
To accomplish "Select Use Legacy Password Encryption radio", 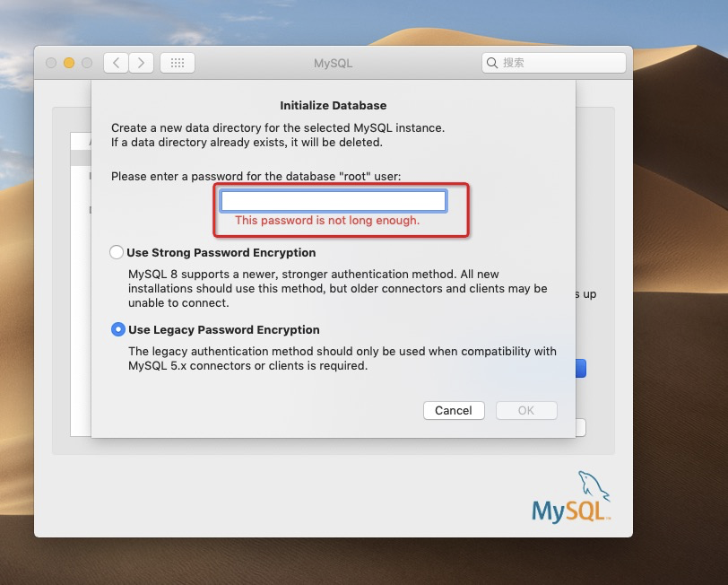I will pyautogui.click(x=118, y=329).
